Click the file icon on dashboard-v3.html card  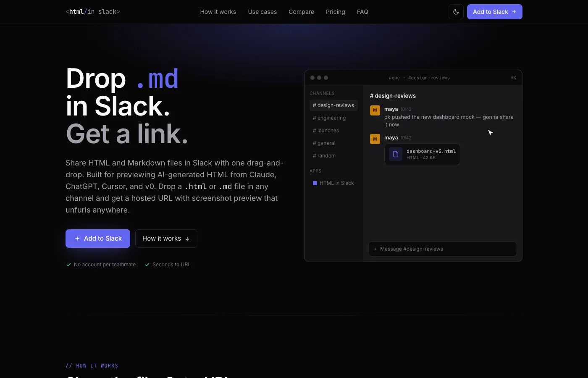[396, 154]
